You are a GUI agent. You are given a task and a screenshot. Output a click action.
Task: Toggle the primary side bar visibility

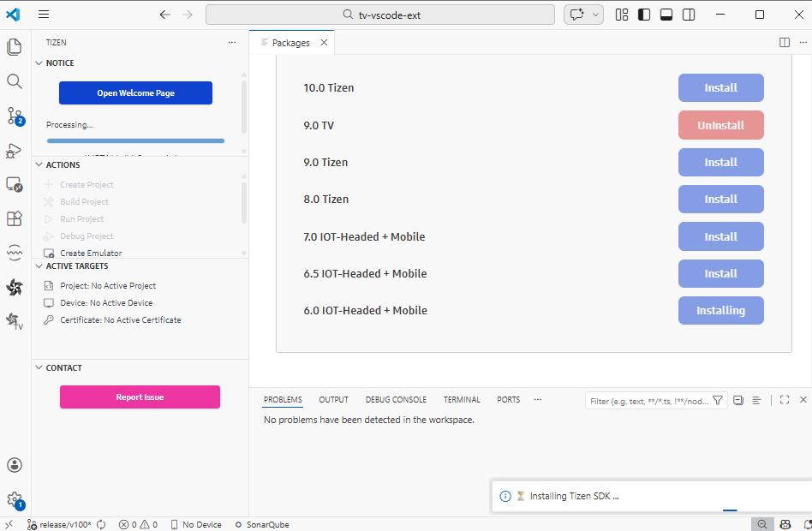(644, 15)
